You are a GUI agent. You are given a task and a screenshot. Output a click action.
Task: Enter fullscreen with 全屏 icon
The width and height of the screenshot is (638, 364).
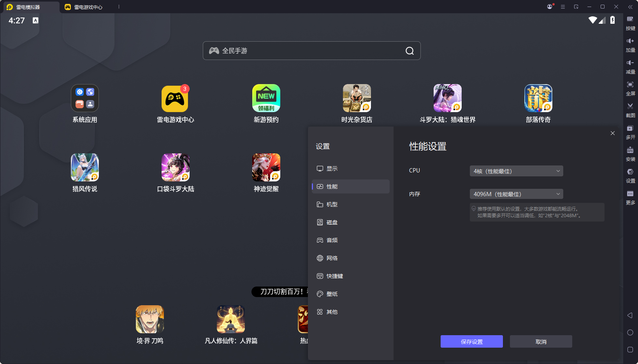[630, 88]
